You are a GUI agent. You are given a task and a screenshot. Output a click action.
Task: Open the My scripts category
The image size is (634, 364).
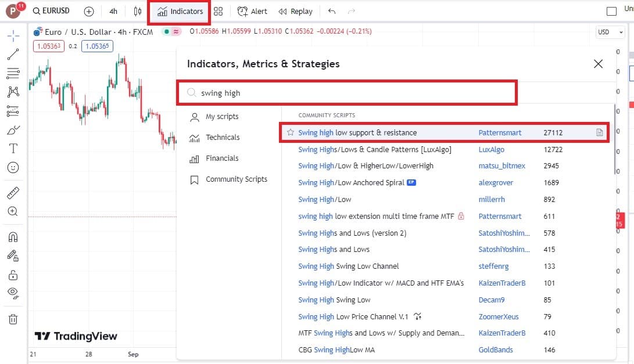[x=214, y=117]
